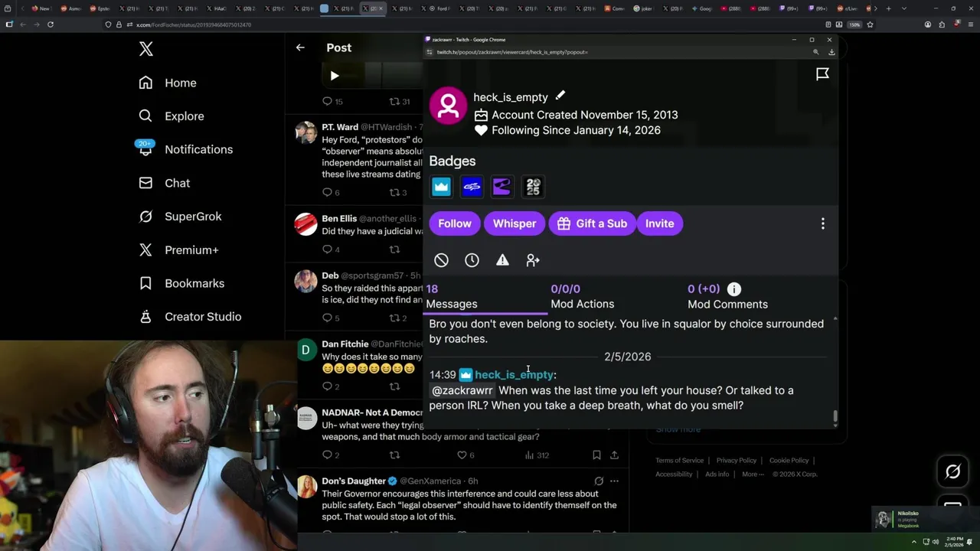Click Terms of Service footer link
Screen dimensions: 980x551
(679, 461)
